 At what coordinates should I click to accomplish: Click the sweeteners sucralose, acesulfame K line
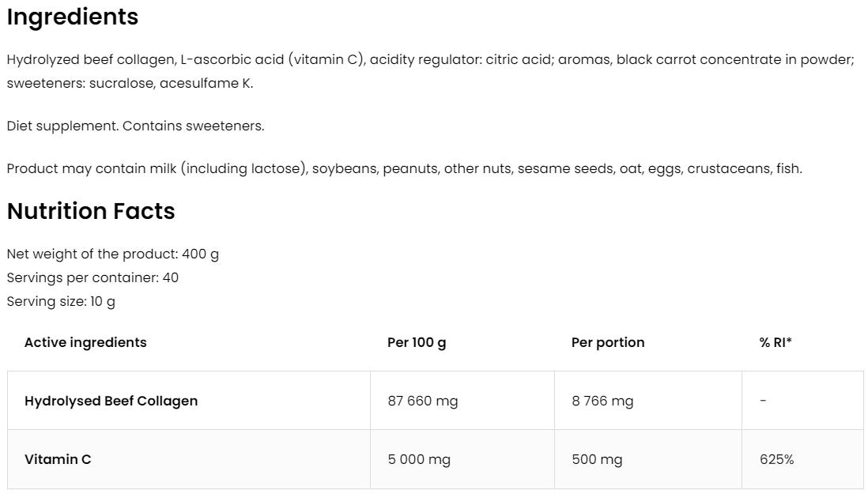coord(130,83)
